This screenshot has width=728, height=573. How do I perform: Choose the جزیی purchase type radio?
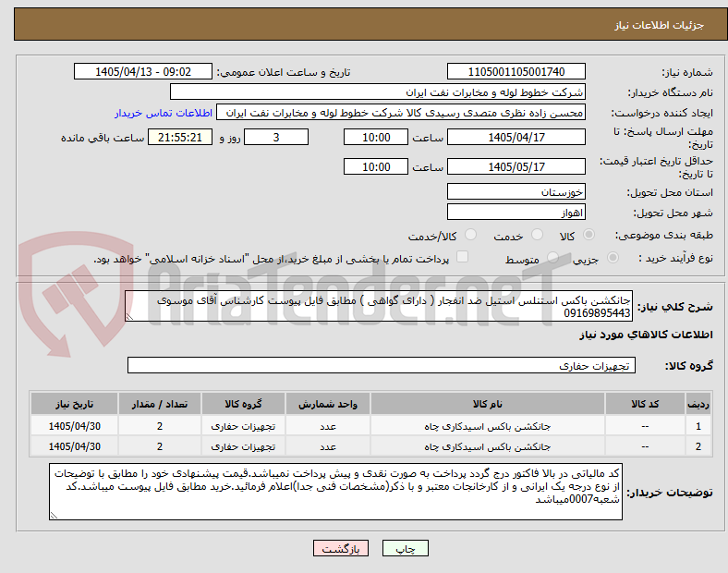click(x=613, y=257)
